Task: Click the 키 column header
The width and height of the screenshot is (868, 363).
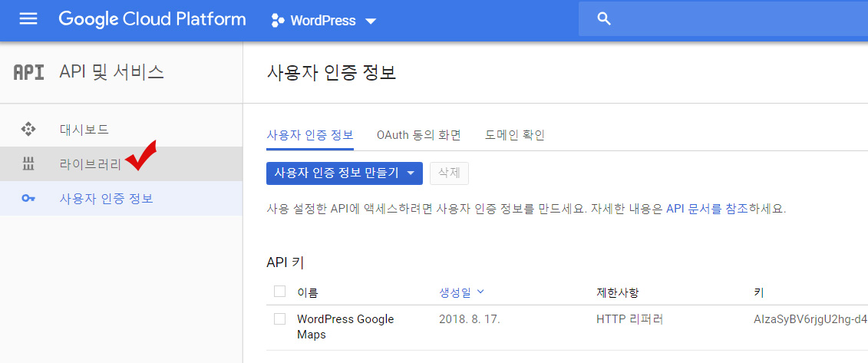Action: click(758, 292)
